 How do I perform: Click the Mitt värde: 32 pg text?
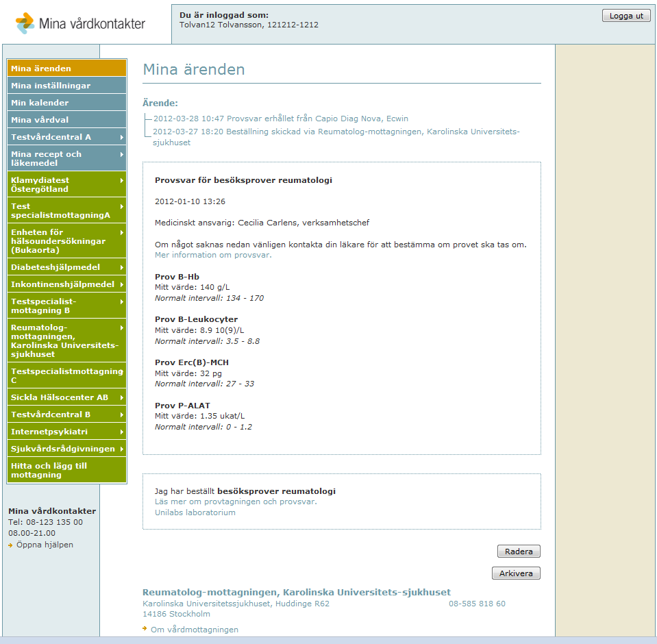[x=188, y=373]
